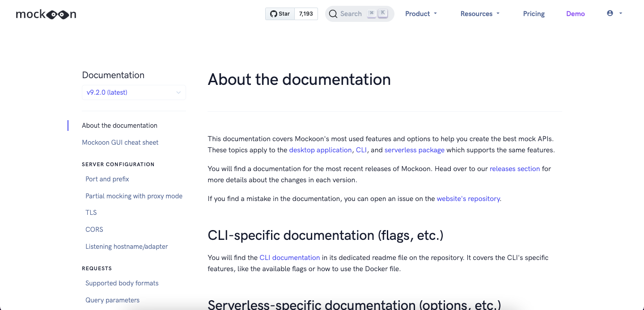Viewport: 644px width, 310px height.
Task: Click the SERVER CONFIGURATION section heading
Action: pyautogui.click(x=118, y=164)
